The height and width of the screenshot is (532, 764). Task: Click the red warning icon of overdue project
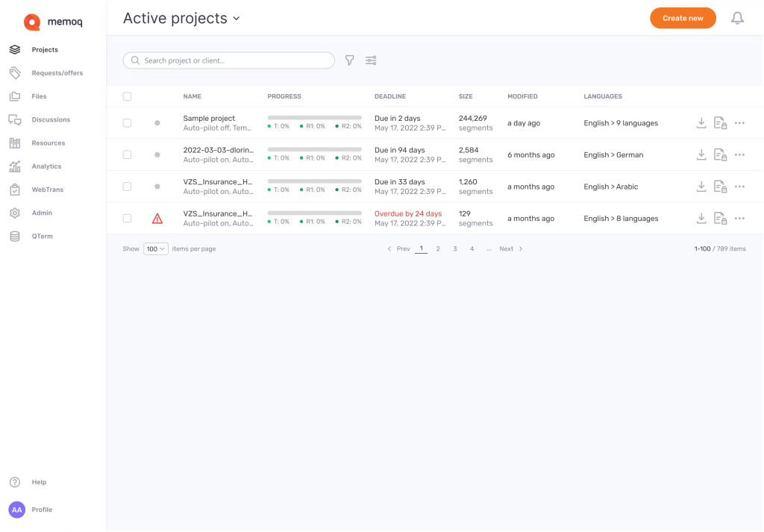click(157, 219)
